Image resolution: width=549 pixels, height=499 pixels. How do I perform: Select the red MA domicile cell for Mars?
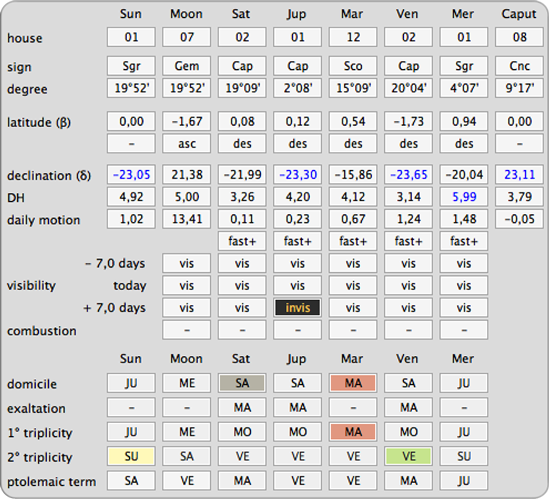point(353,383)
